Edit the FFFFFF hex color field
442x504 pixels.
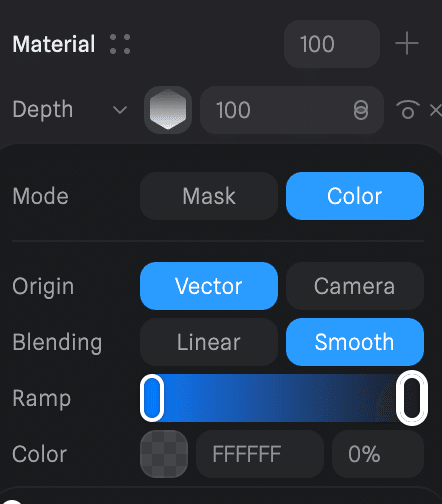260,454
